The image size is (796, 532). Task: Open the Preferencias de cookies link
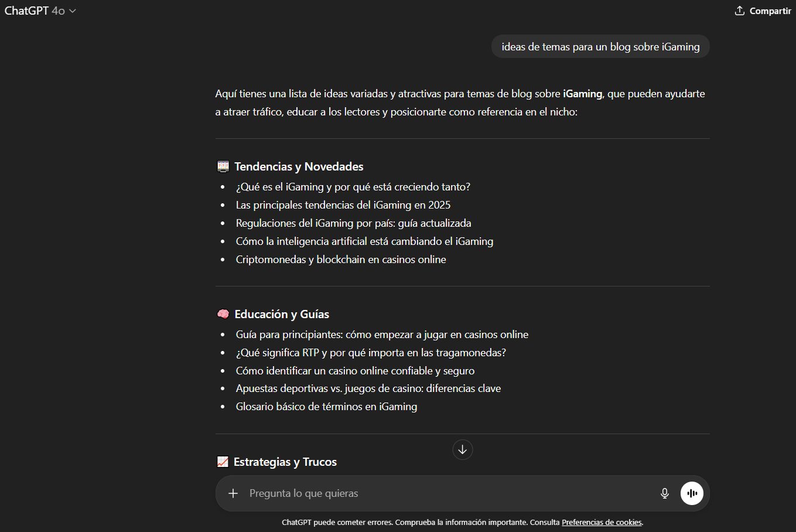tap(602, 522)
